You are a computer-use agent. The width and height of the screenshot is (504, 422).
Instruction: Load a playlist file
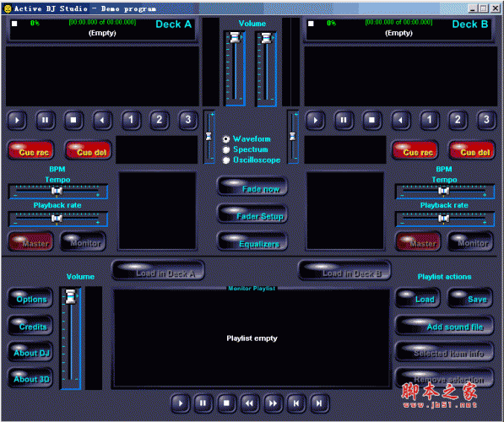(418, 298)
